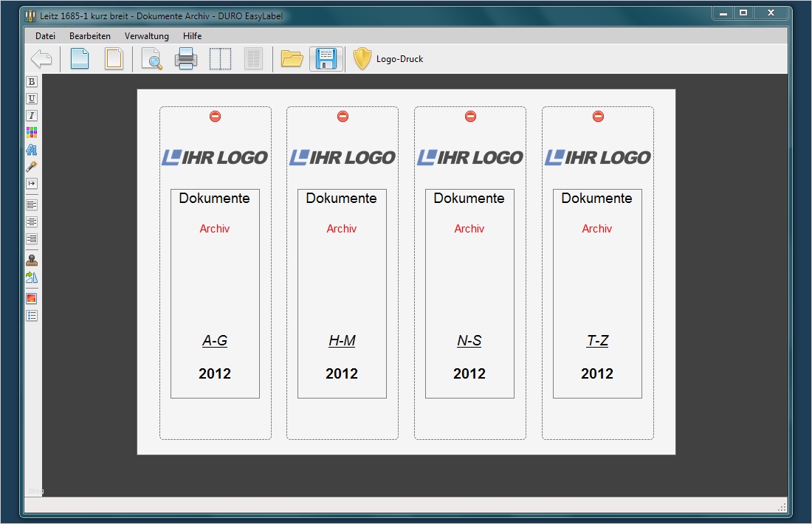Minimize the DURO EasyLabel window
Image resolution: width=812 pixels, height=524 pixels.
[723, 13]
